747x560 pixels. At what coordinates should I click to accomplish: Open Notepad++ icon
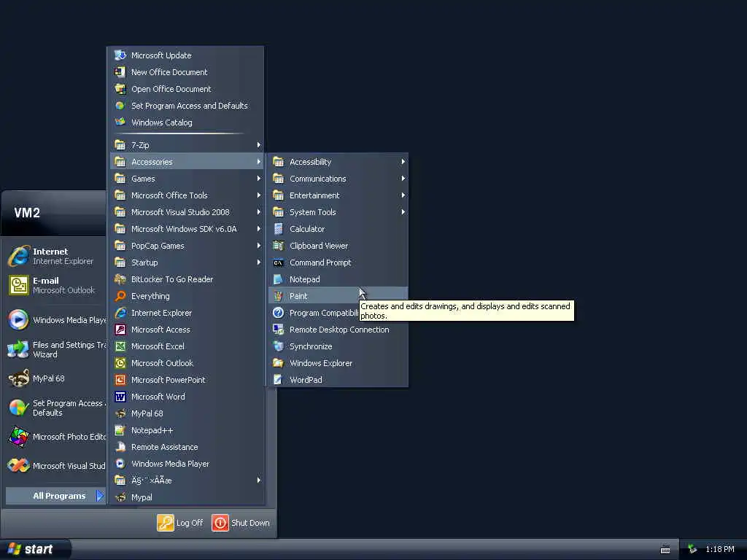(x=120, y=430)
